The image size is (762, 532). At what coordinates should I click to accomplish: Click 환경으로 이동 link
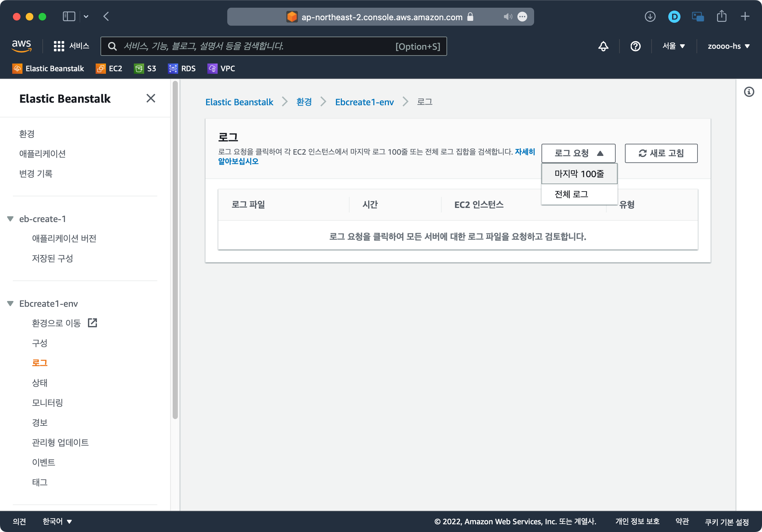tap(56, 323)
